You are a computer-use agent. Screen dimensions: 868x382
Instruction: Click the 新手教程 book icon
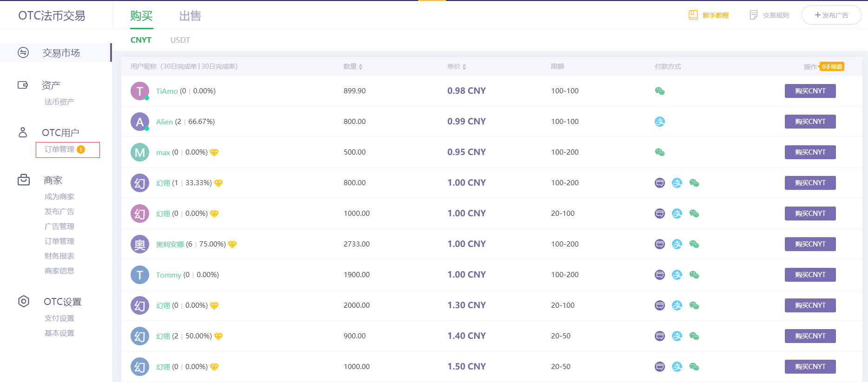click(x=693, y=15)
